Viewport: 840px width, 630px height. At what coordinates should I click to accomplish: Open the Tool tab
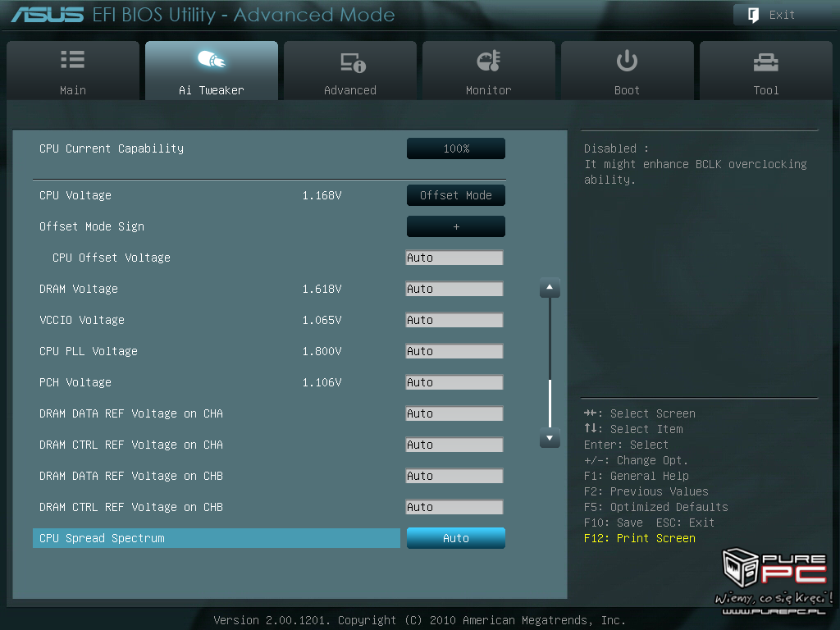pyautogui.click(x=765, y=71)
